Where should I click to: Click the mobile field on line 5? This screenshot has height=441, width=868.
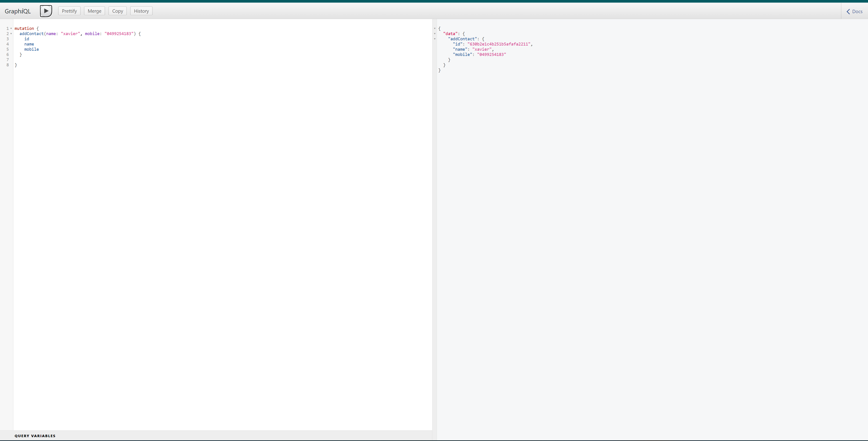(x=31, y=49)
